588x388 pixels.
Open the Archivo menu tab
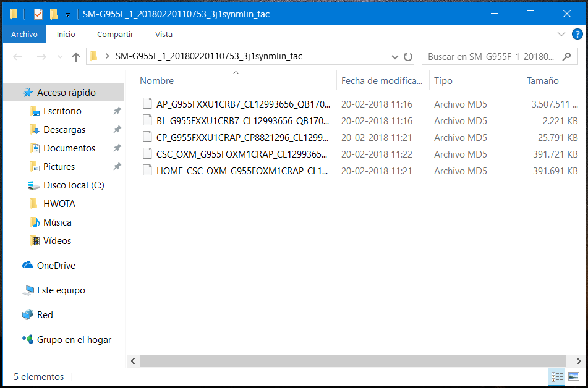(x=24, y=35)
